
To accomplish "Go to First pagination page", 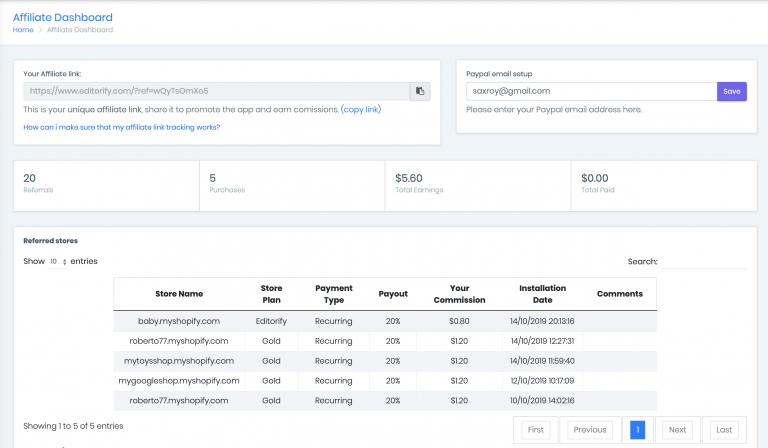I will point(535,430).
